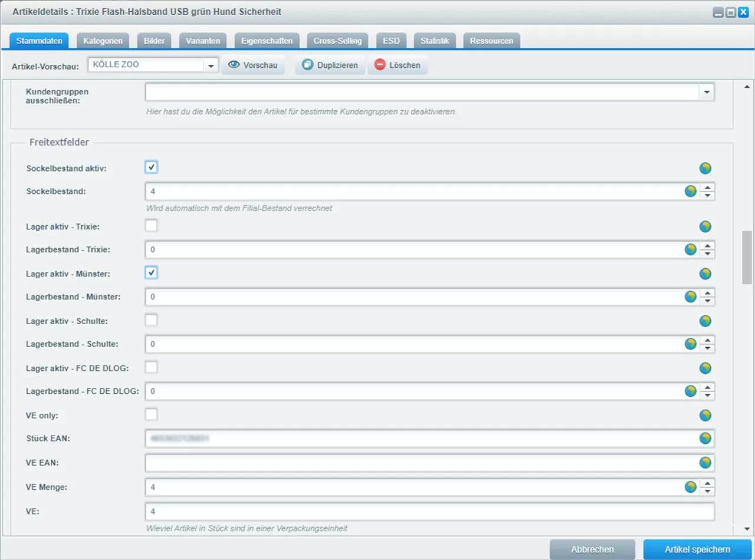Uncheck the Sockelbestand aktiv checkbox
This screenshot has height=560, width=755.
click(152, 167)
